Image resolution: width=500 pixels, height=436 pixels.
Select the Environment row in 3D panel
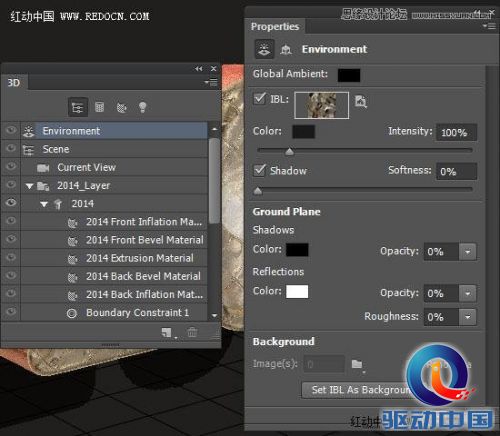(x=114, y=131)
